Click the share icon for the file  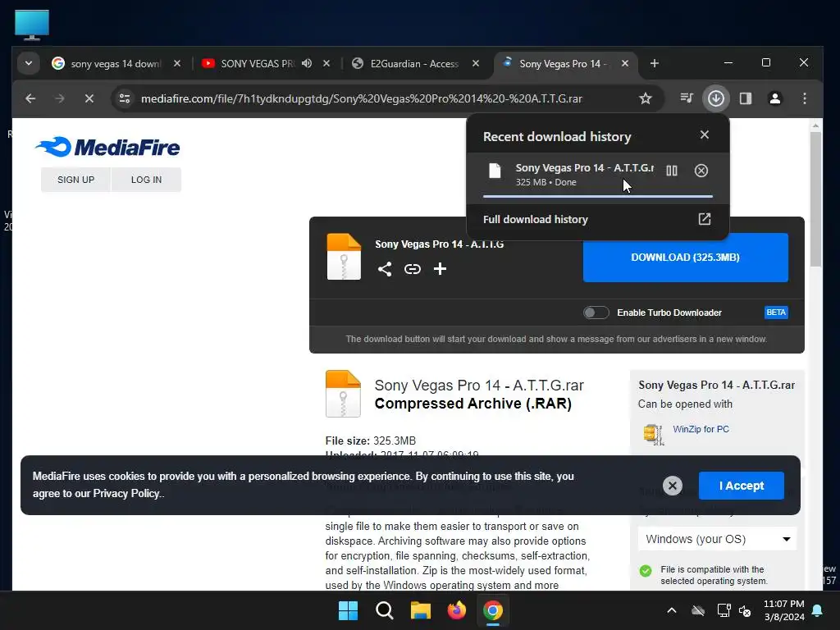385,269
